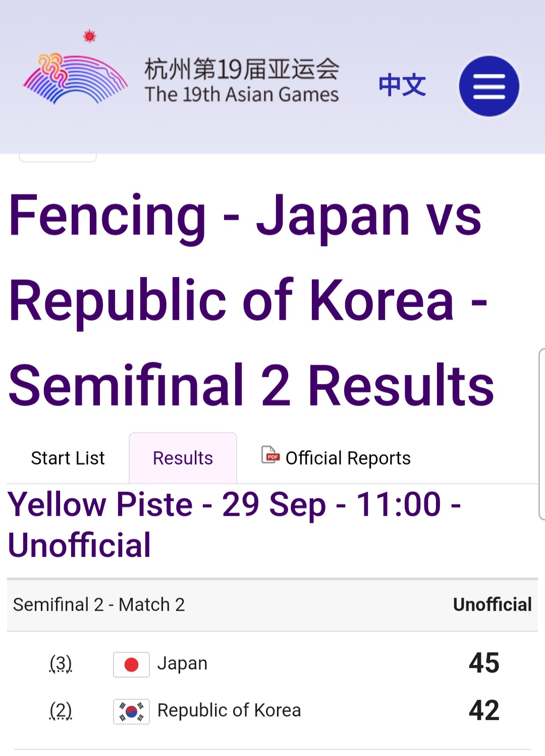Click Japan's seed number (3)
The image size is (545, 756).
click(x=61, y=663)
